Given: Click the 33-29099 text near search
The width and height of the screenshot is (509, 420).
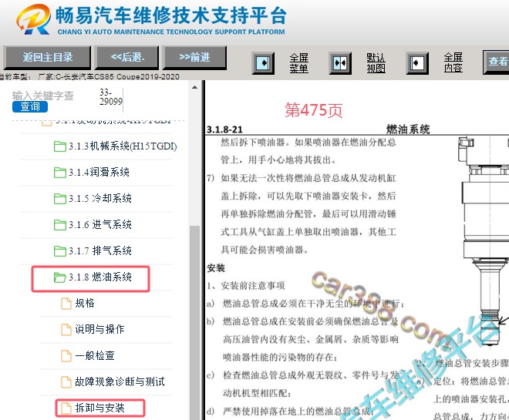Looking at the screenshot, I should pos(111,96).
